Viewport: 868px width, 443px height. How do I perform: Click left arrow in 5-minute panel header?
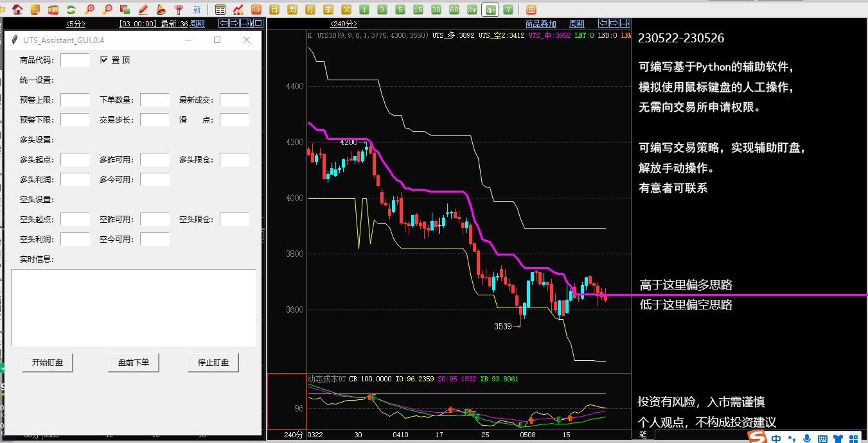224,24
